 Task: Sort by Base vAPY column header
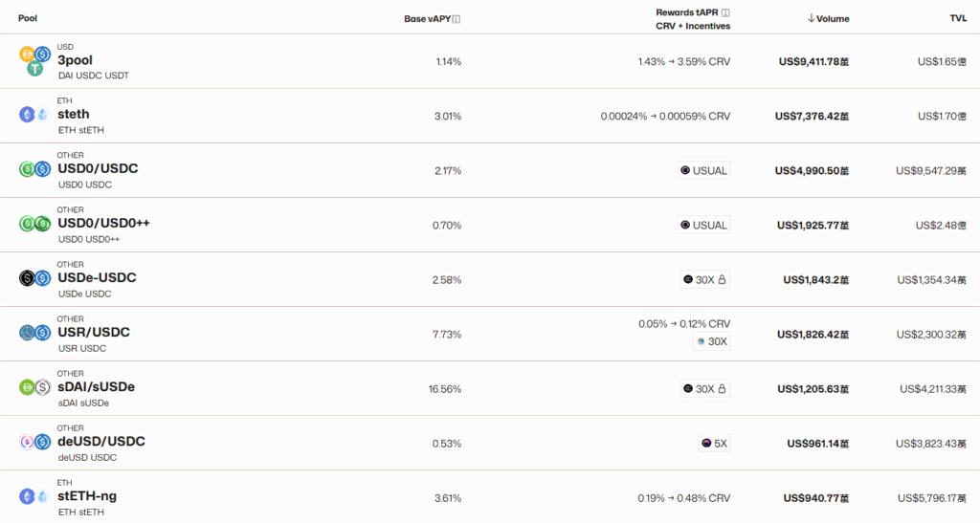(x=427, y=19)
